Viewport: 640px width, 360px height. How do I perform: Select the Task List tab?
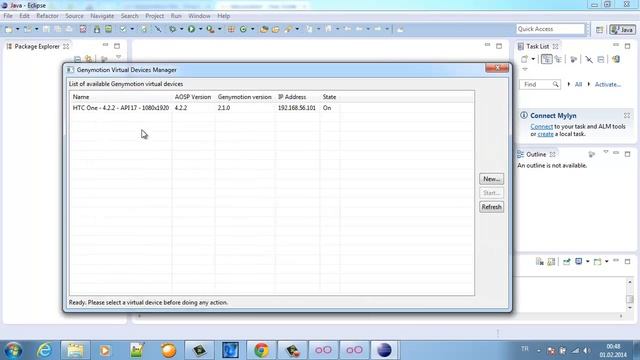538,47
